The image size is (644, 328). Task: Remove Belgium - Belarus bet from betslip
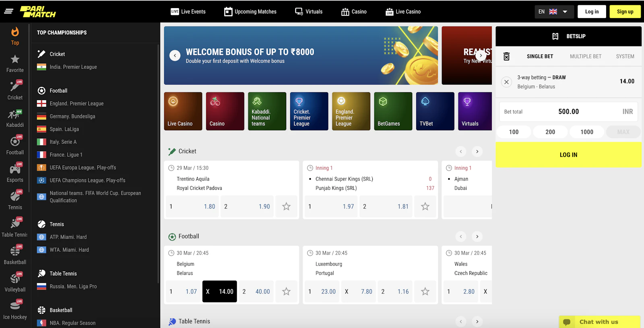(x=506, y=82)
